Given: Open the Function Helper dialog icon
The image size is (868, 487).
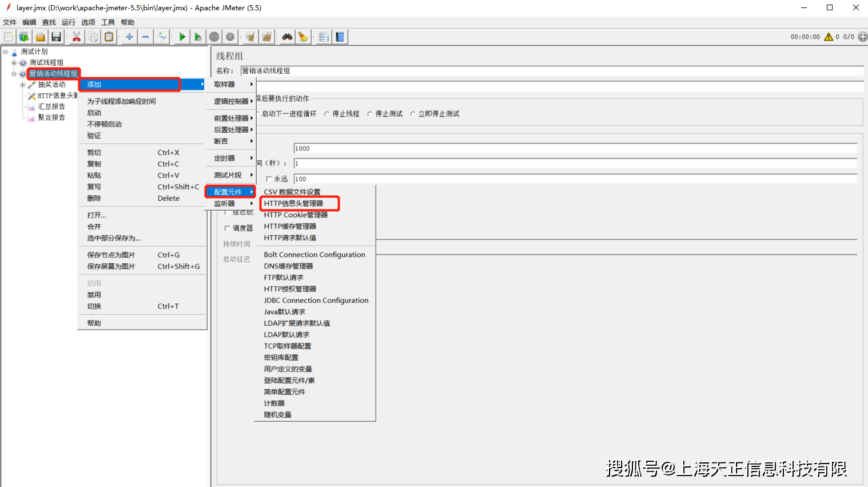Looking at the screenshot, I should (324, 37).
